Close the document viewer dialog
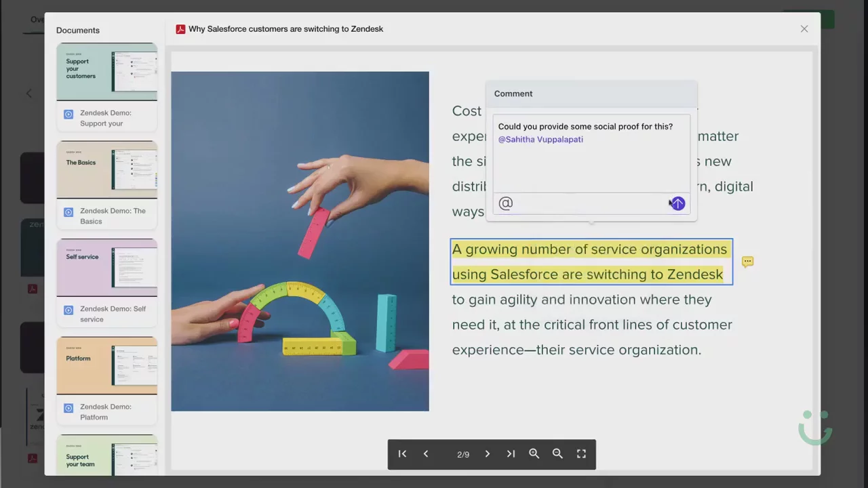The height and width of the screenshot is (488, 868). 804,28
